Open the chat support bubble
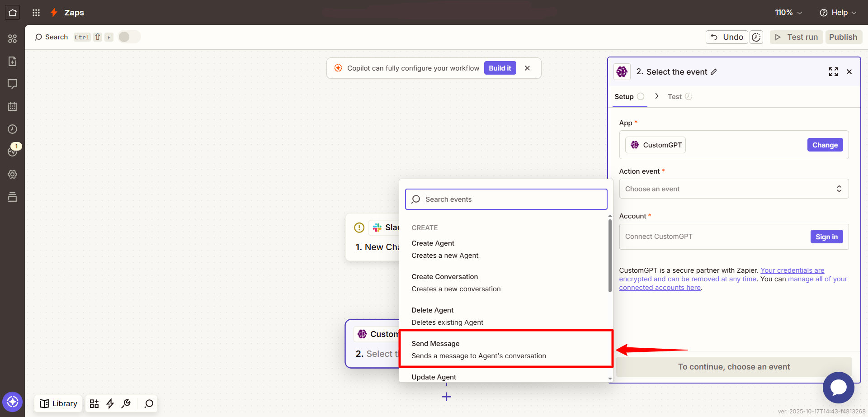Screen dimensions: 868x417 (x=838, y=388)
